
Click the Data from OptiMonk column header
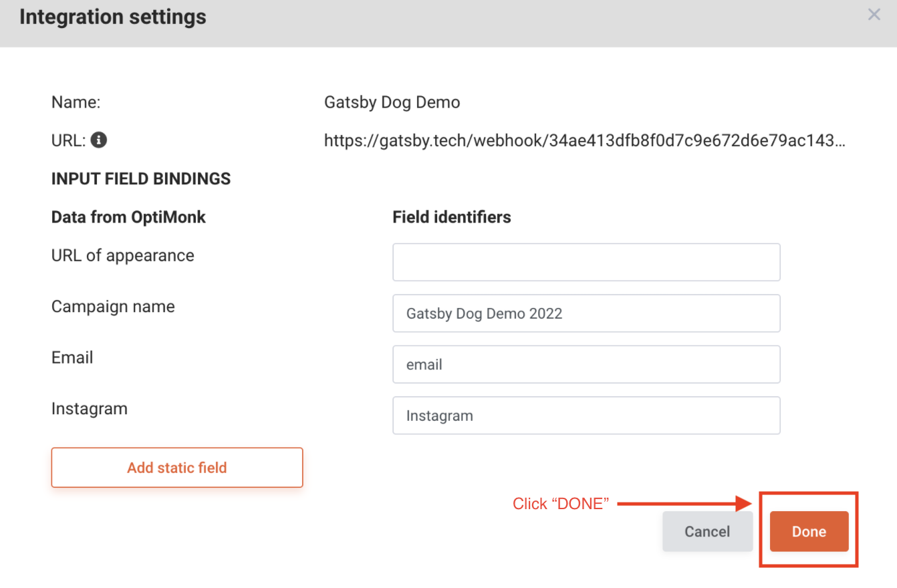129,217
